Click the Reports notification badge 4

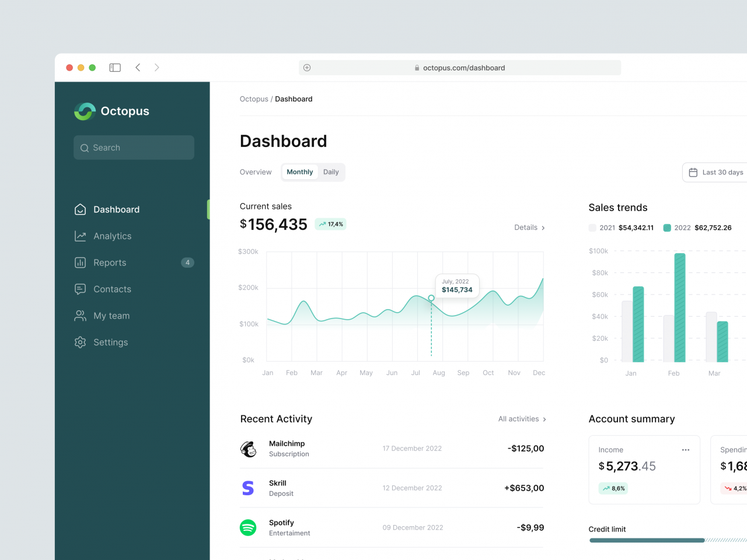pyautogui.click(x=187, y=262)
